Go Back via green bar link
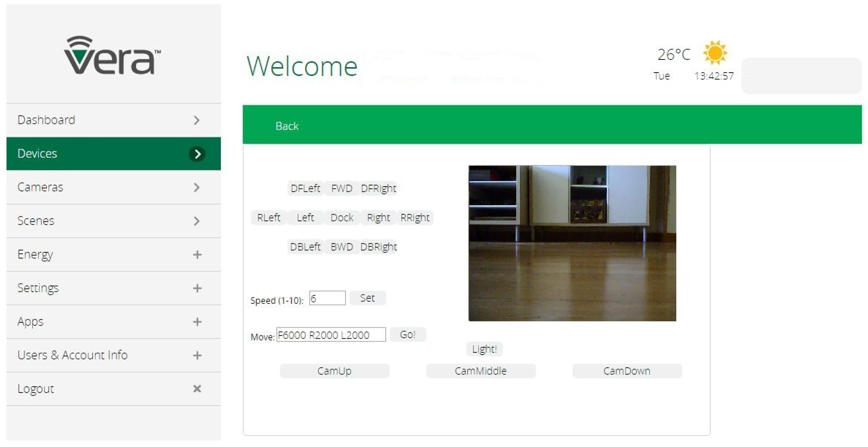Image resolution: width=868 pixels, height=447 pixels. coord(287,126)
